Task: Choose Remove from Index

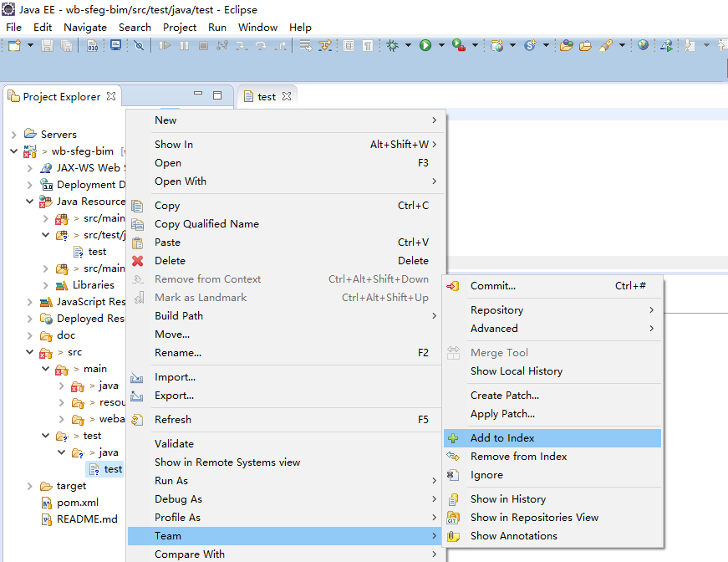Action: pyautogui.click(x=552, y=457)
